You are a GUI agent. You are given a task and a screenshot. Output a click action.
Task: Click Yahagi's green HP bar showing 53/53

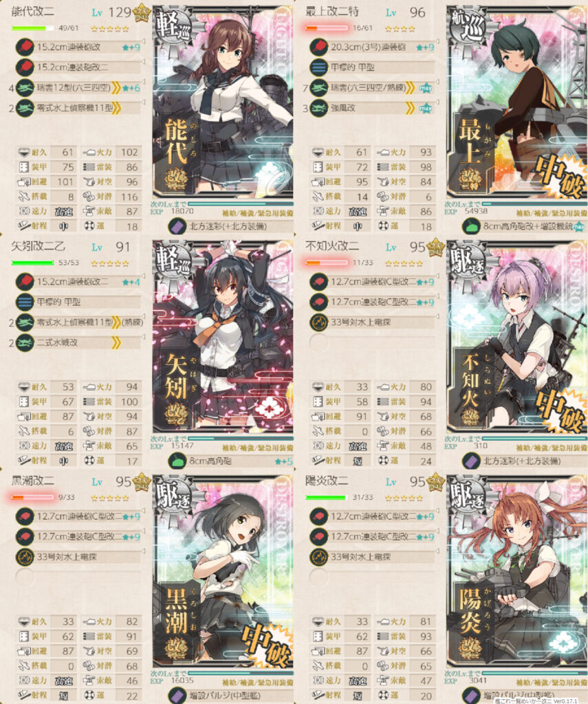tap(32, 263)
